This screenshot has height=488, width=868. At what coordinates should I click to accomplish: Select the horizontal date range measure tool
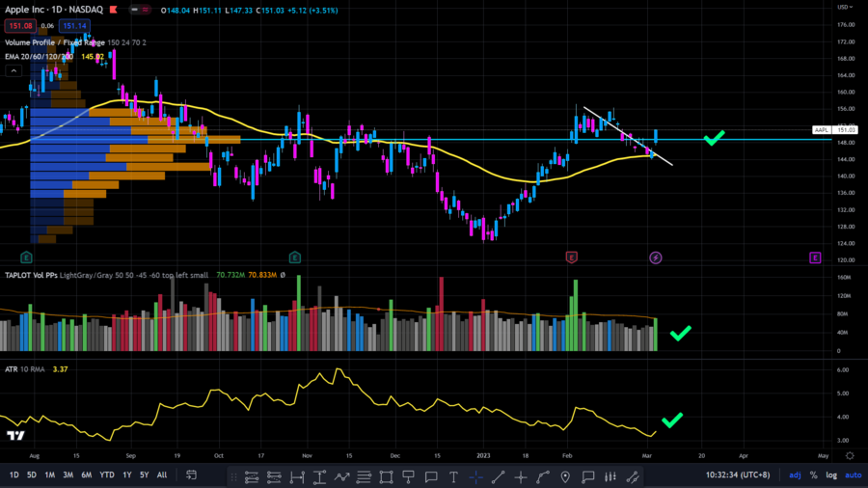pos(297,476)
